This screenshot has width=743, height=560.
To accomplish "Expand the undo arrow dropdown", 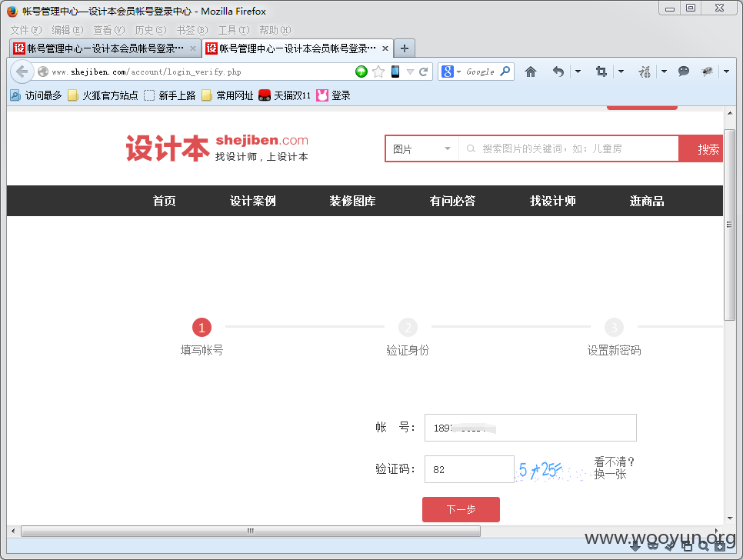I will pyautogui.click(x=578, y=72).
